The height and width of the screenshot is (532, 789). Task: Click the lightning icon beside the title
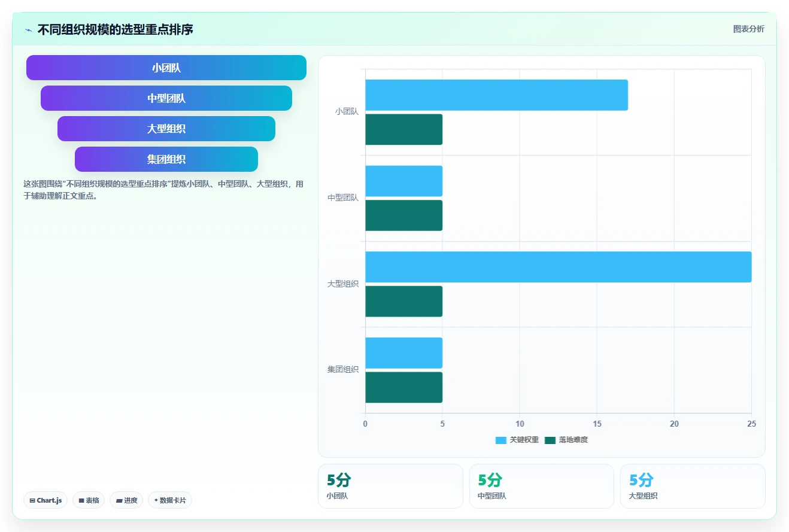[x=28, y=30]
